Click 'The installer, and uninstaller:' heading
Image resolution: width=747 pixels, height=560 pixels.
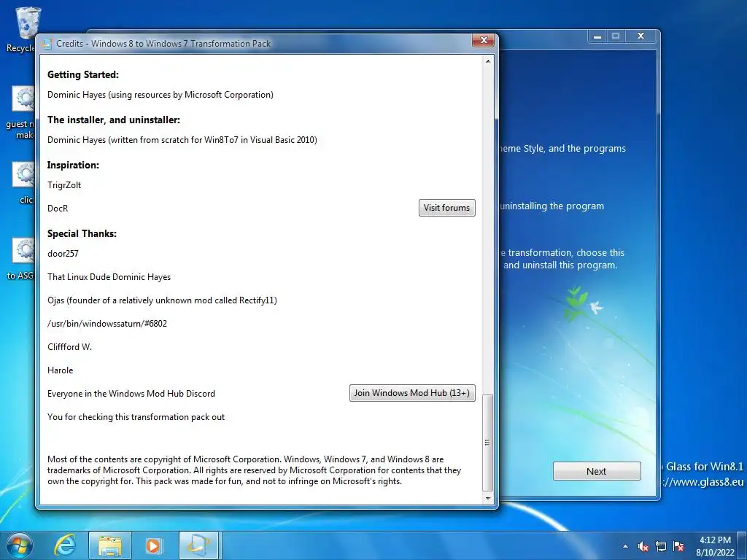[x=114, y=120]
